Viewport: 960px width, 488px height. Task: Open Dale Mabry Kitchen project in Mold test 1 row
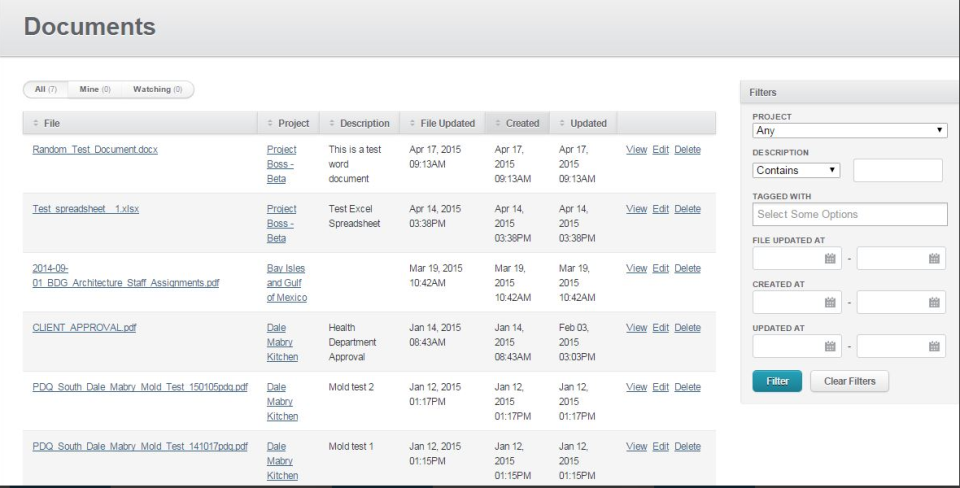coord(282,461)
